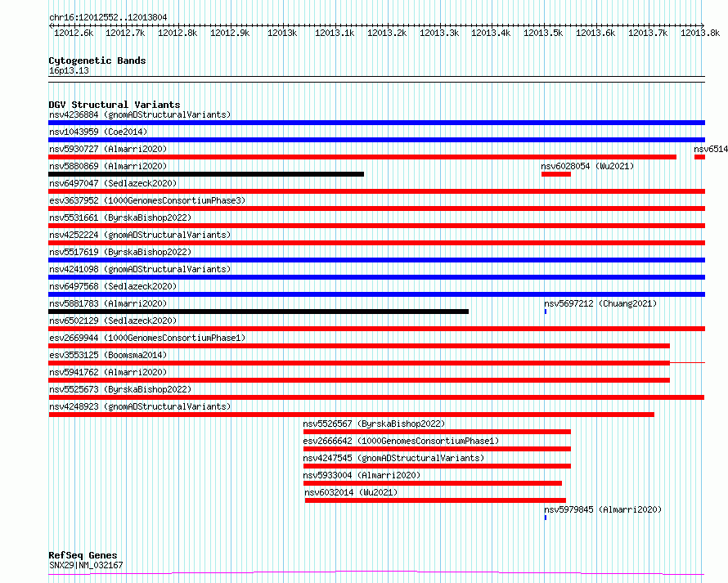Select the blue bar of nsv1043959
The image size is (728, 583).
376,140
